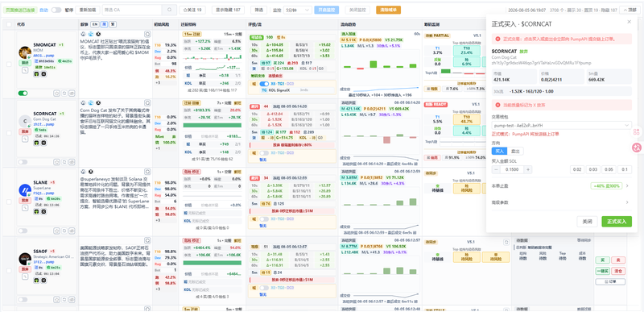Open the pump icon link for $CORNCAT
This screenshot has height=312, width=644.
[x=36, y=143]
